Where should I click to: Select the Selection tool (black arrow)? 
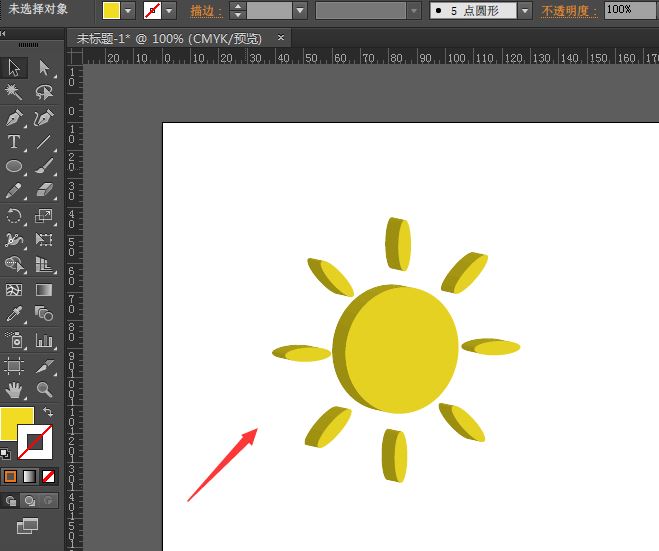pyautogui.click(x=14, y=68)
